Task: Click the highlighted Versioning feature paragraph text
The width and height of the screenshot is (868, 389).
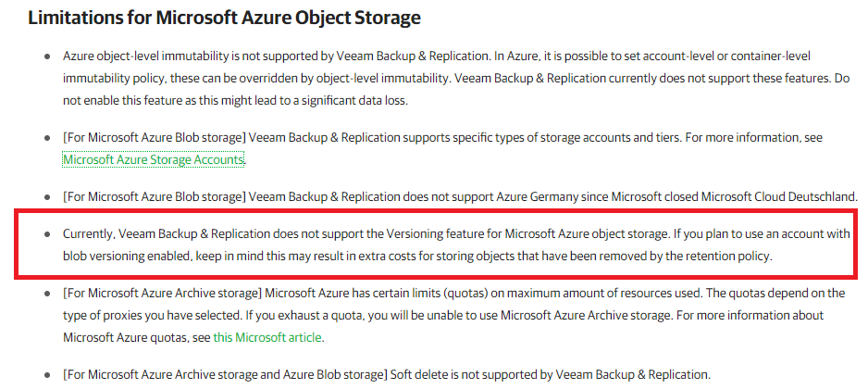Action: tap(456, 245)
